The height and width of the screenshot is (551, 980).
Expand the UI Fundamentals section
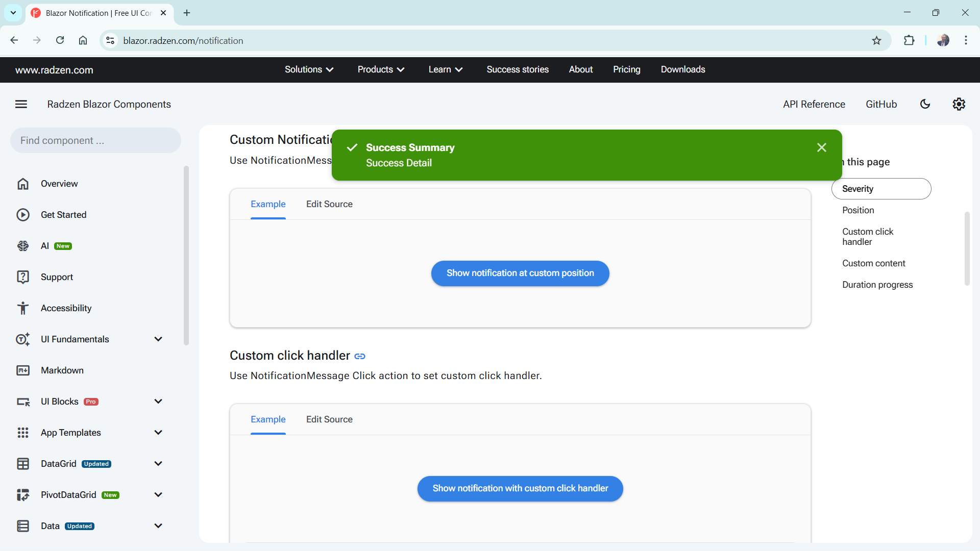tap(158, 339)
